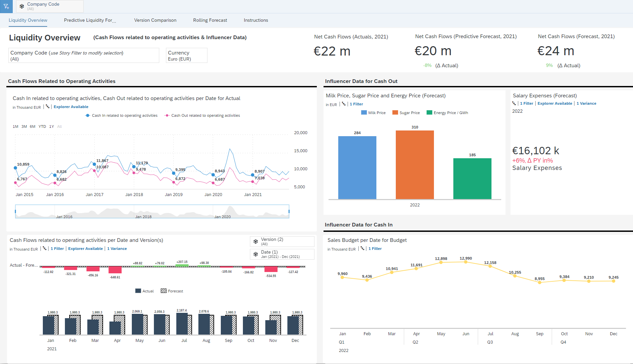
Task: Click the drill hierarchy icon in Cash In chart
Action: 48,107
